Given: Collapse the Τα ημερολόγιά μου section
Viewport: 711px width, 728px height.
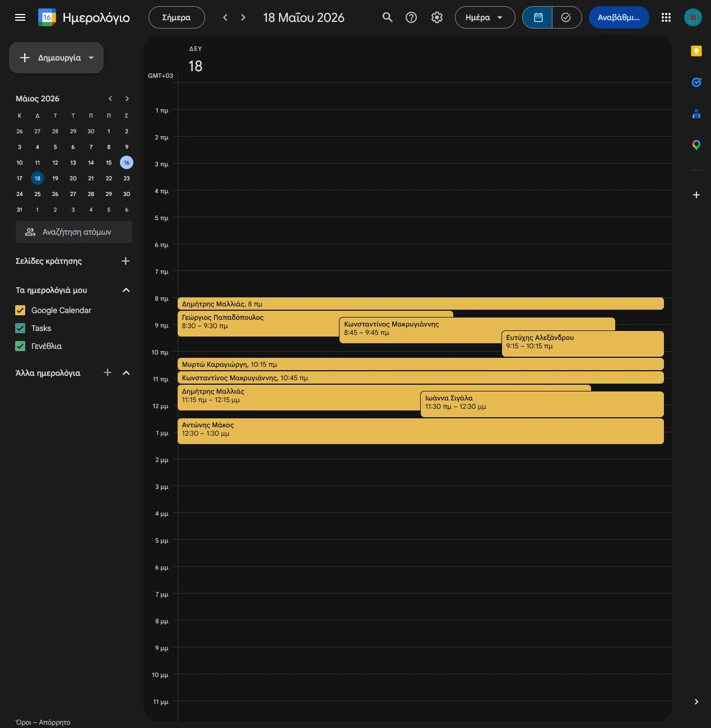Looking at the screenshot, I should click(x=126, y=290).
